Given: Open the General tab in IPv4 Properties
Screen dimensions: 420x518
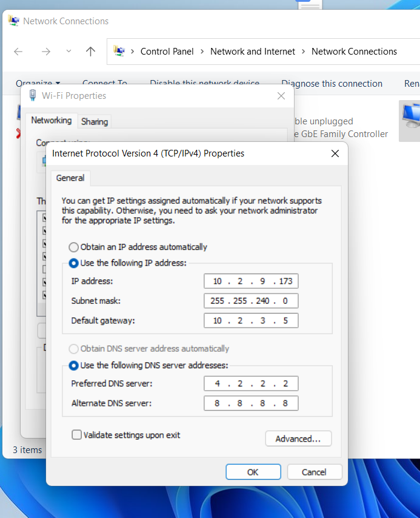Looking at the screenshot, I should tap(70, 178).
